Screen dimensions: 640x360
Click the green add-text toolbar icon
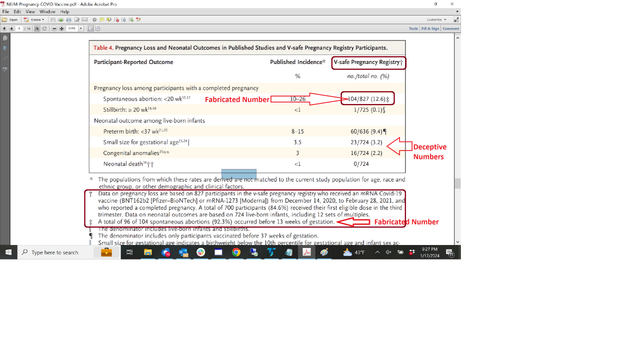click(x=131, y=20)
